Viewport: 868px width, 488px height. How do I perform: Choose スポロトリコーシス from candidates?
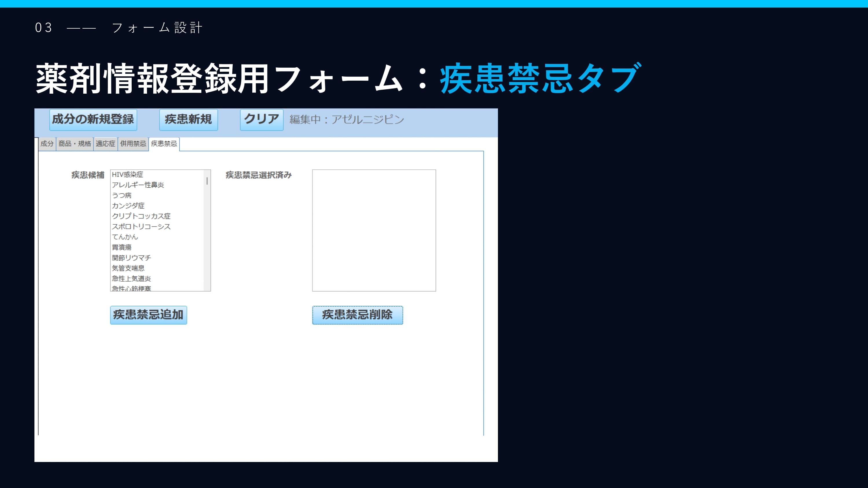(x=141, y=227)
